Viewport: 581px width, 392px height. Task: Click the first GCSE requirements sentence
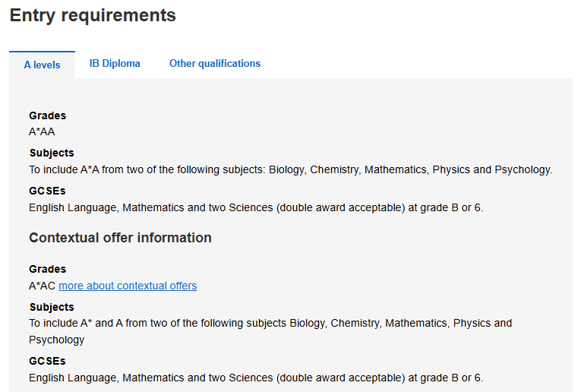(256, 207)
